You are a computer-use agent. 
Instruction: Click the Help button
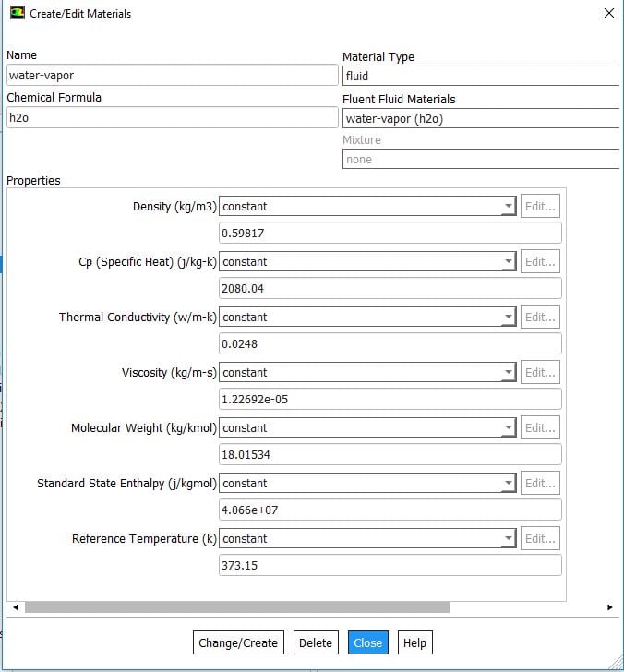pos(414,642)
